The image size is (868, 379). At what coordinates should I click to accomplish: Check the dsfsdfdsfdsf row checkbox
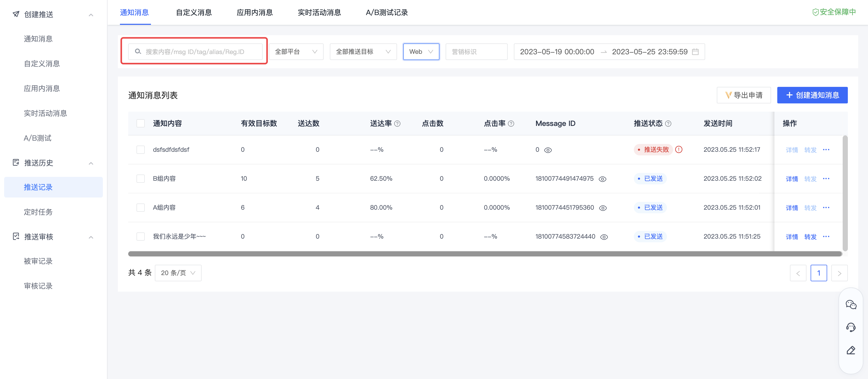(x=141, y=150)
